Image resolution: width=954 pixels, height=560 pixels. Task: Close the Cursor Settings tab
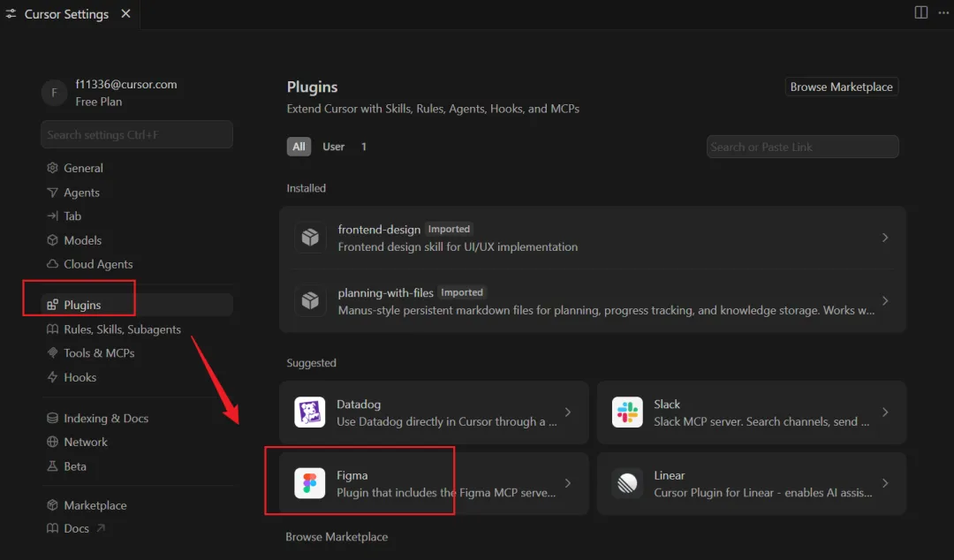click(126, 13)
